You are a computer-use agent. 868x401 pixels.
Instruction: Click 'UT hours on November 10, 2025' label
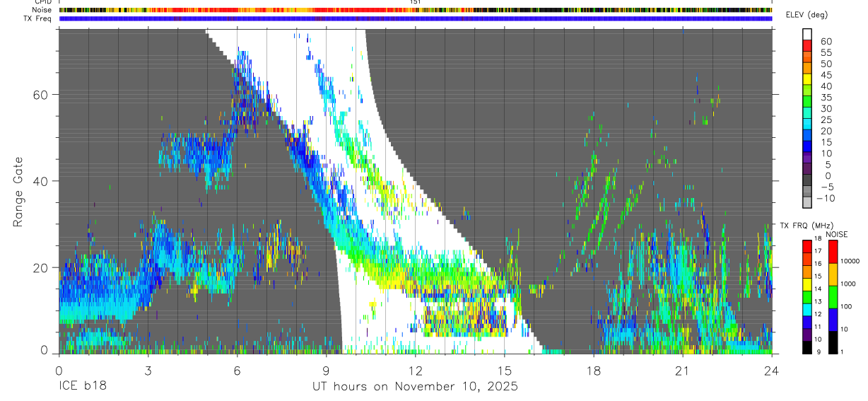[x=415, y=387]
